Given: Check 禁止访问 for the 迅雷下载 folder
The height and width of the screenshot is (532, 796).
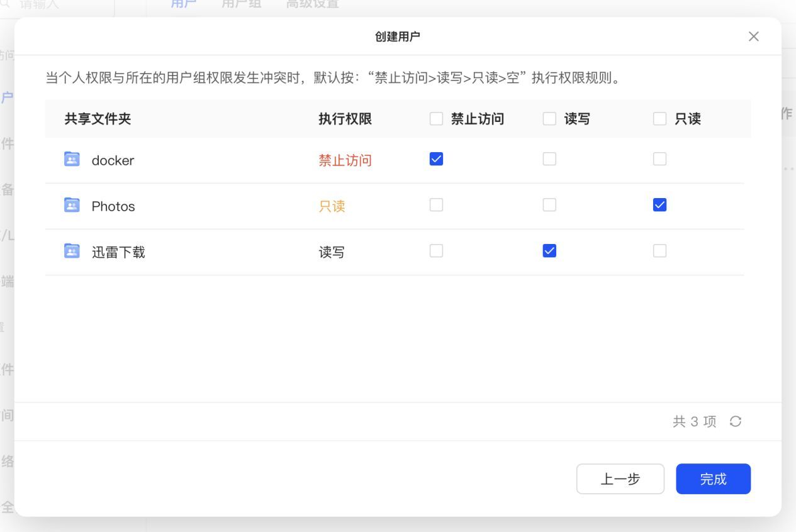Looking at the screenshot, I should point(436,251).
